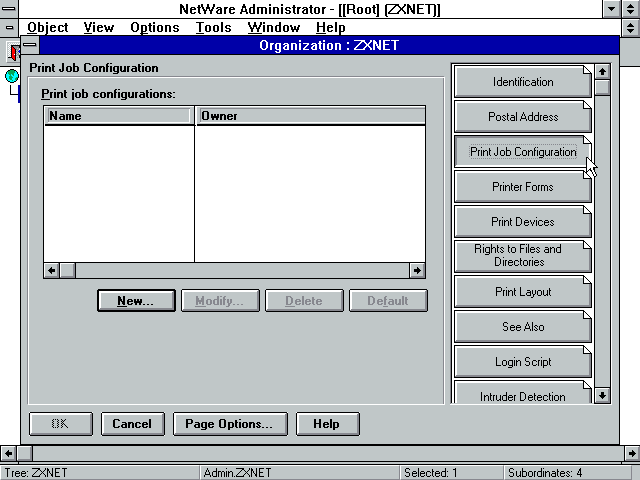The image size is (640, 480).
Task: Open the Printer Forms page
Action: 523,187
